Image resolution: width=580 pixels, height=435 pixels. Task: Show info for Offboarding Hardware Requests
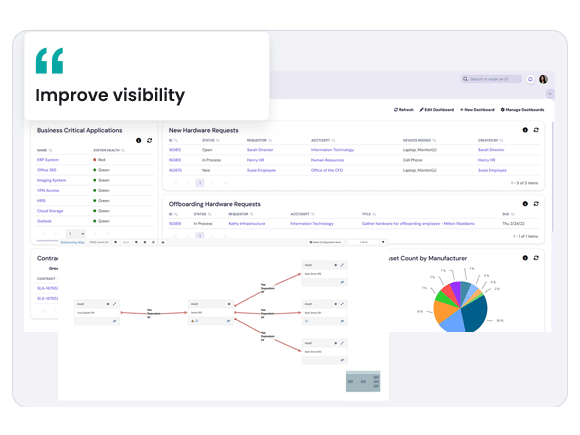pyautogui.click(x=525, y=203)
